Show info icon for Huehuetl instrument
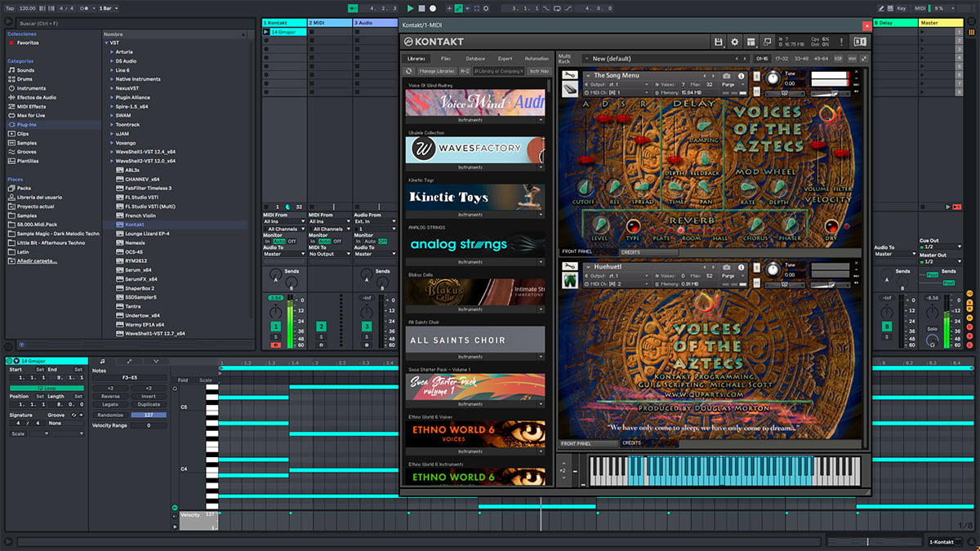The width and height of the screenshot is (980, 551). 742,267
